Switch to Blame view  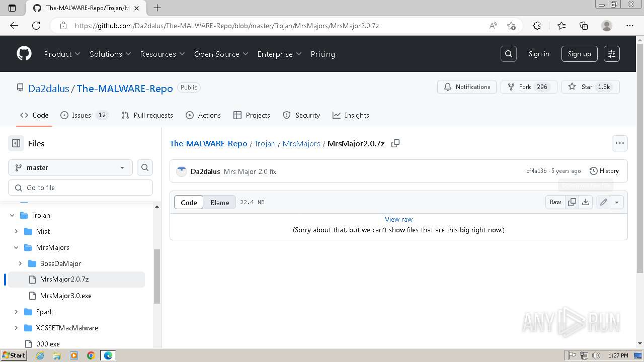coord(220,202)
